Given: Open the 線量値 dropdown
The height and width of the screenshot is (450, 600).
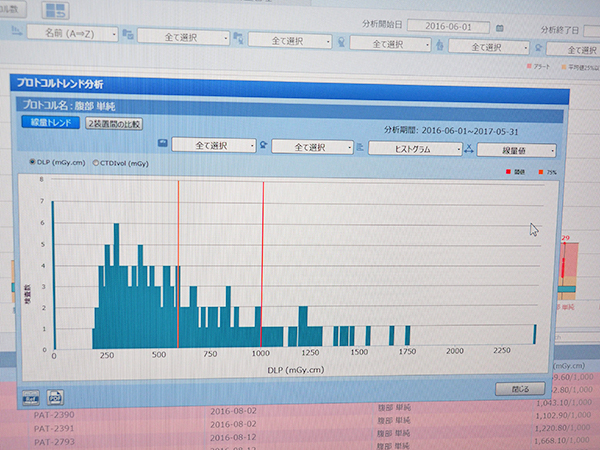Looking at the screenshot, I should click(516, 149).
